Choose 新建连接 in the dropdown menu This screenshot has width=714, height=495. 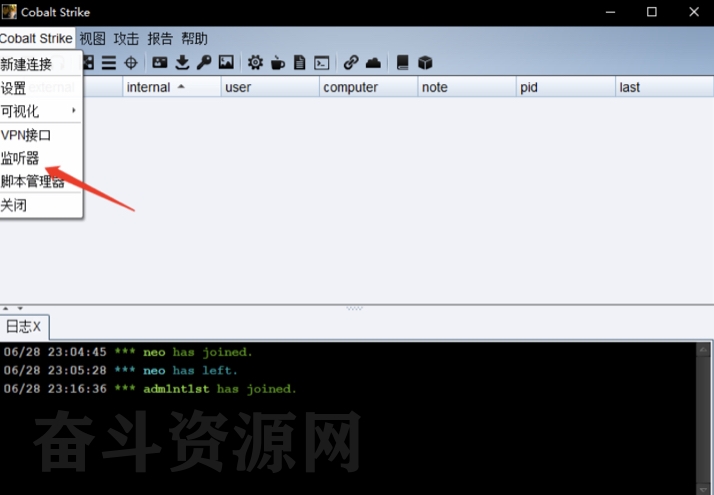(26, 64)
